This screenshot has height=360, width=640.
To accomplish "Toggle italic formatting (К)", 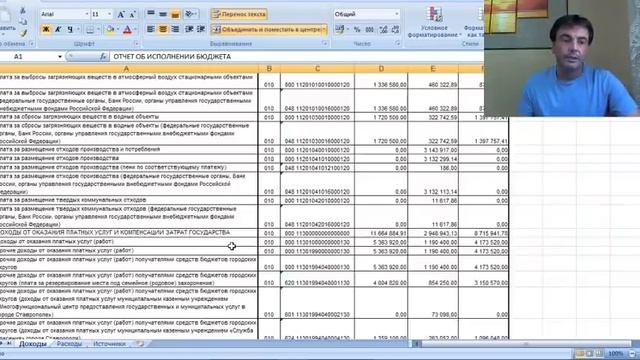I will pyautogui.click(x=58, y=29).
